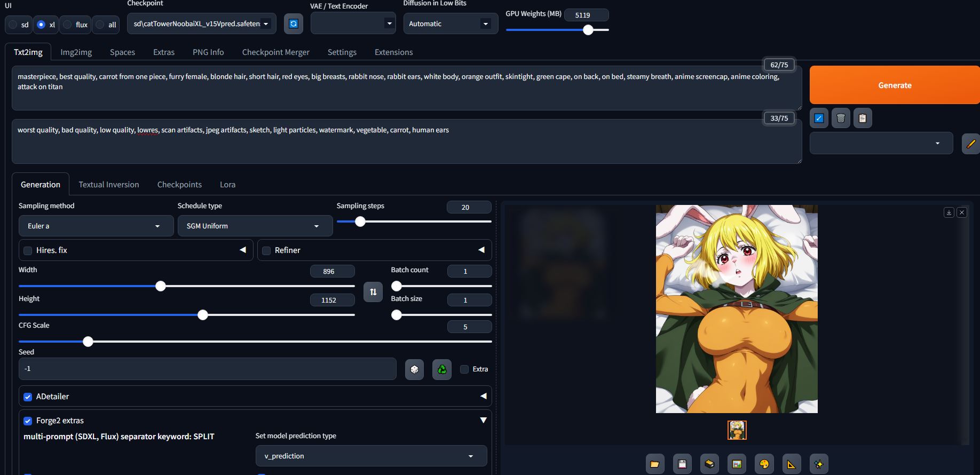
Task: Open the images output folder
Action: tap(655, 464)
